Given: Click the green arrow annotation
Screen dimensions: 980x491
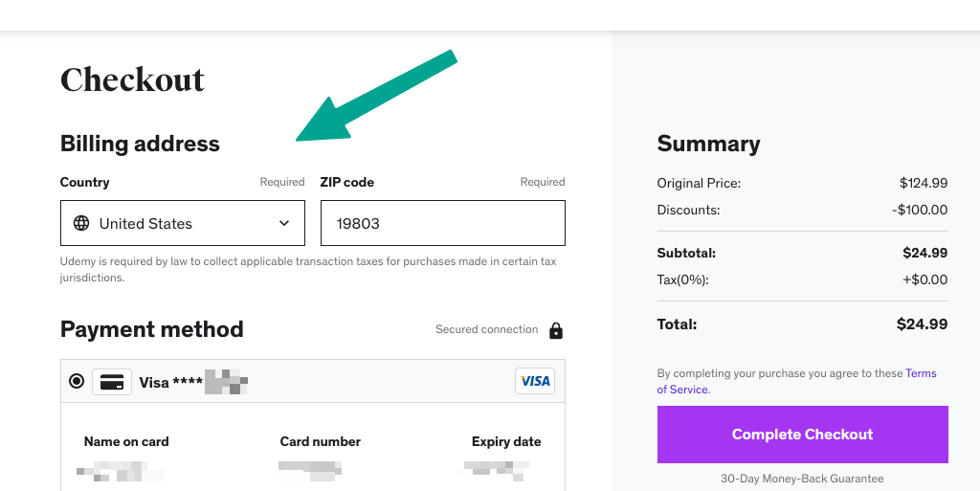Looking at the screenshot, I should click(x=376, y=96).
